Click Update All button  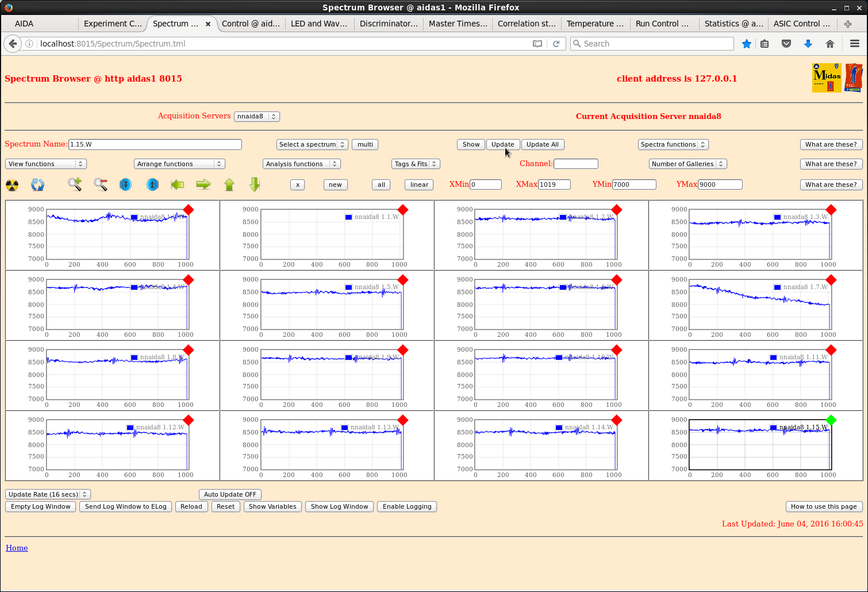(543, 144)
